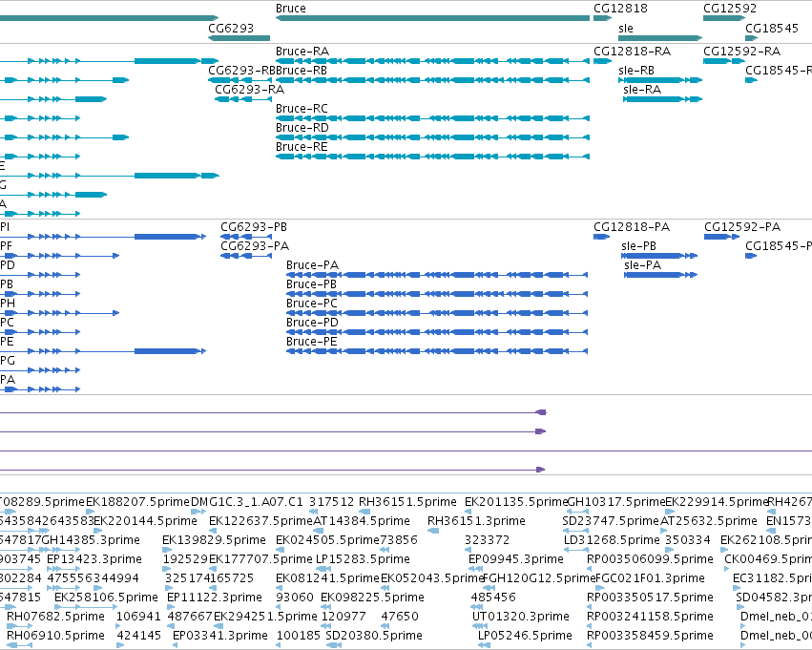The image size is (812, 650).
Task: Select the sle gene label
Action: coord(626,28)
